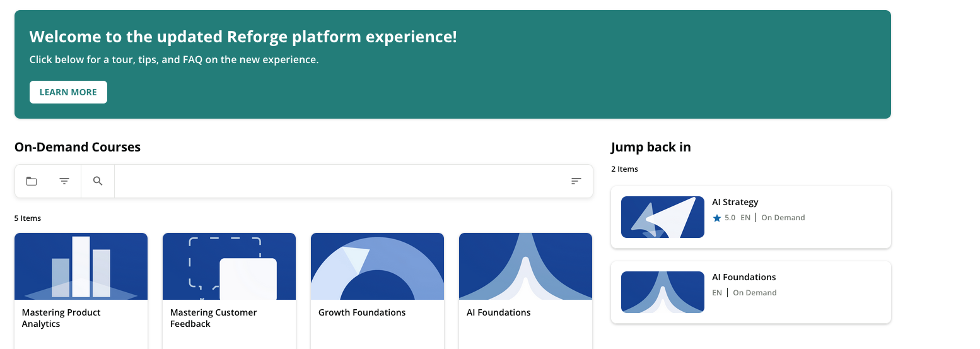Click AI Strategy thumbnail in Jump back in

663,217
